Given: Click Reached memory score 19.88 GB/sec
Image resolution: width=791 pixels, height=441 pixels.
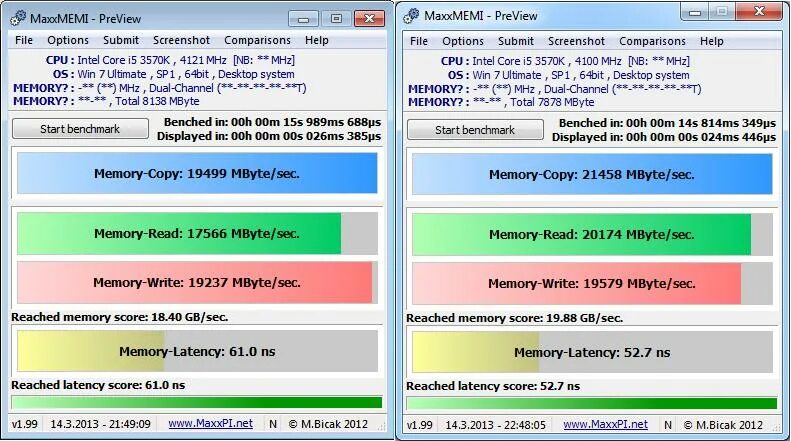Looking at the screenshot, I should click(x=515, y=318).
